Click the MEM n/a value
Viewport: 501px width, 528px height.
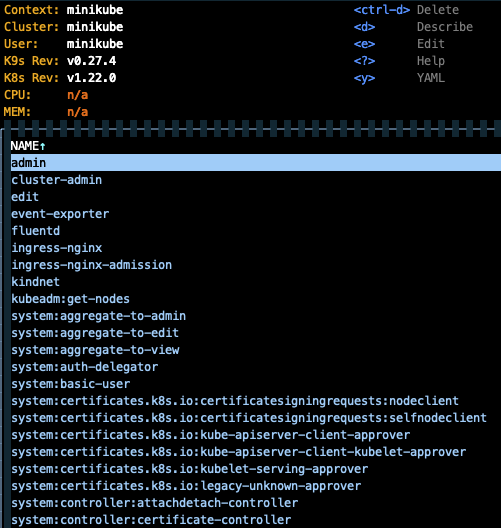point(77,112)
